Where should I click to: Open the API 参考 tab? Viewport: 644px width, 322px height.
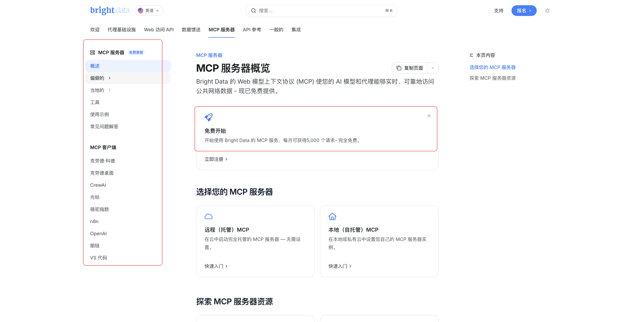(252, 29)
